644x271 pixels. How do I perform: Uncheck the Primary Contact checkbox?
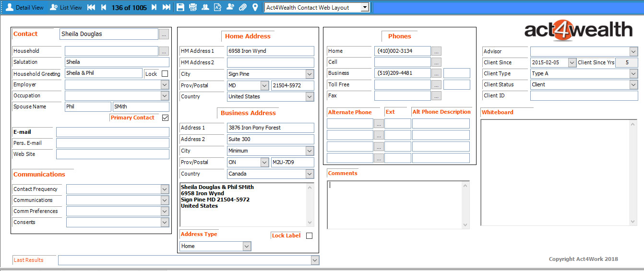[165, 118]
